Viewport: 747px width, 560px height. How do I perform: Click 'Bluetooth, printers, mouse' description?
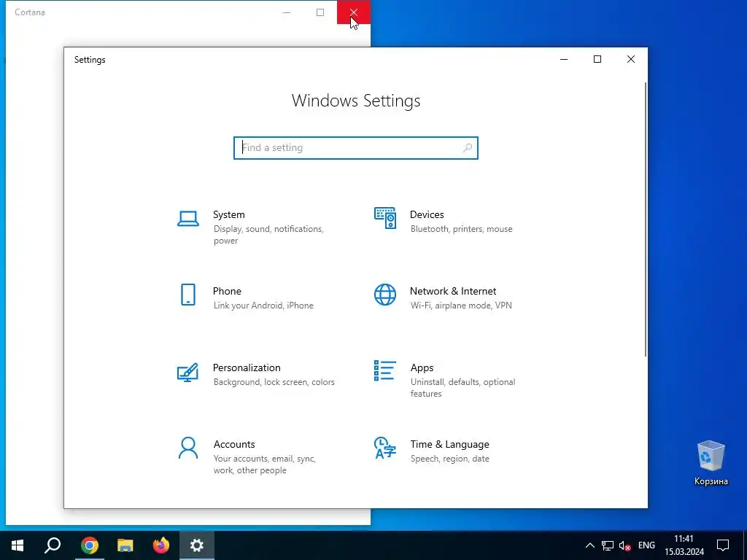coord(462,229)
